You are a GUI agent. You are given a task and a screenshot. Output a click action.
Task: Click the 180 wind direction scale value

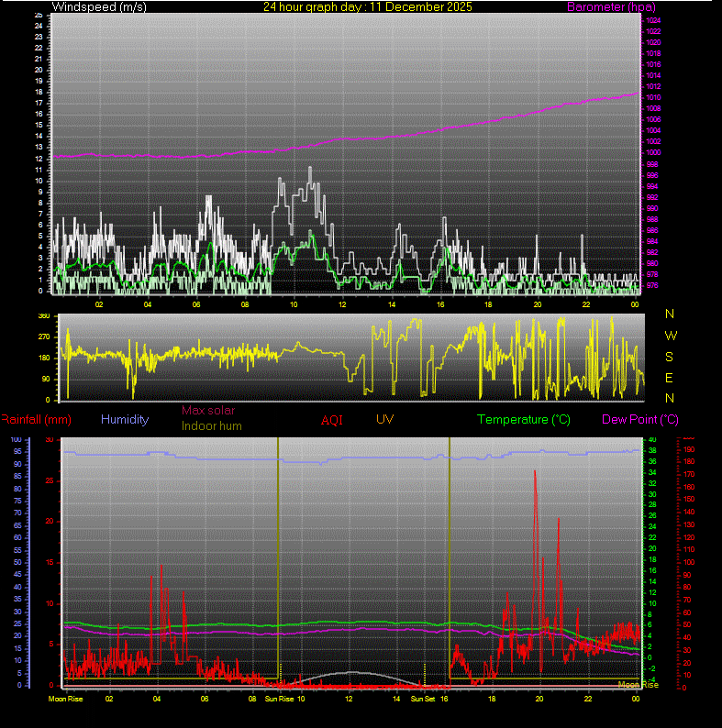pyautogui.click(x=44, y=358)
